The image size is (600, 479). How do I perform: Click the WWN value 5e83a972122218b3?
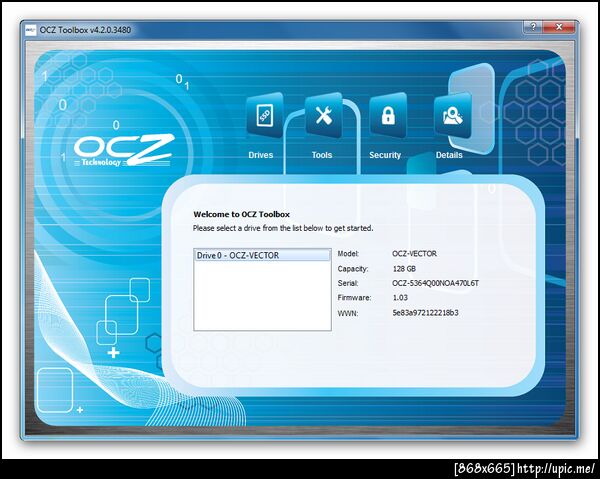[x=425, y=313]
